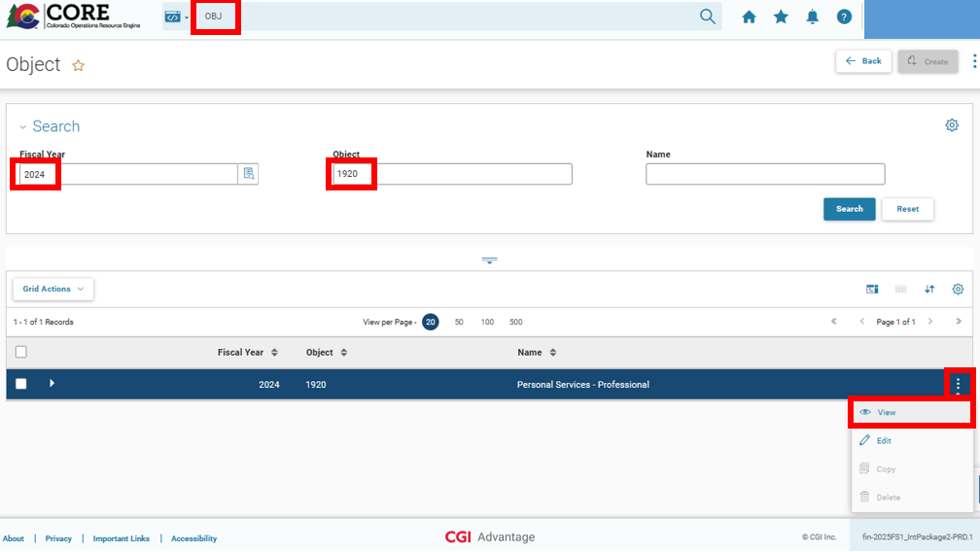The width and height of the screenshot is (980, 552).
Task: Click the CORE logo
Action: [73, 17]
